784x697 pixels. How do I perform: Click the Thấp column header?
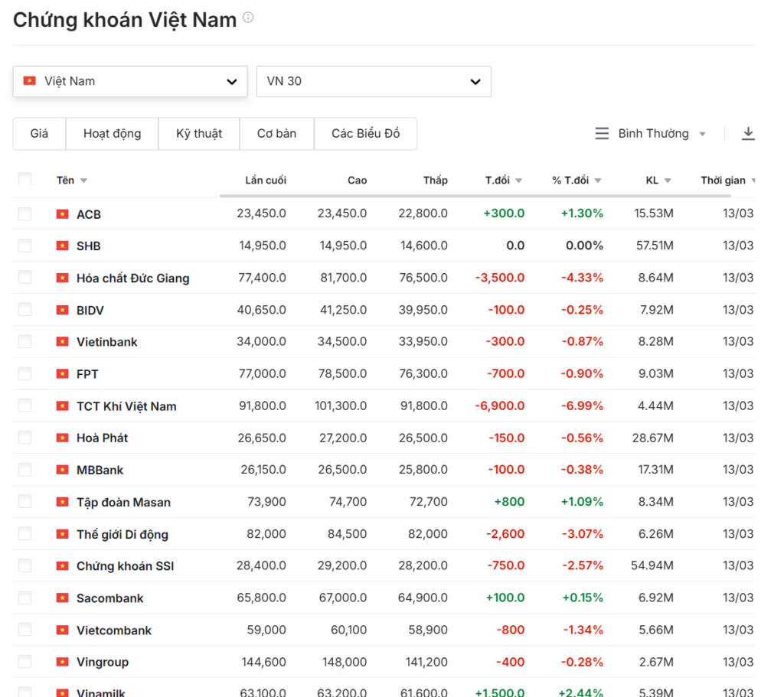pos(436,181)
